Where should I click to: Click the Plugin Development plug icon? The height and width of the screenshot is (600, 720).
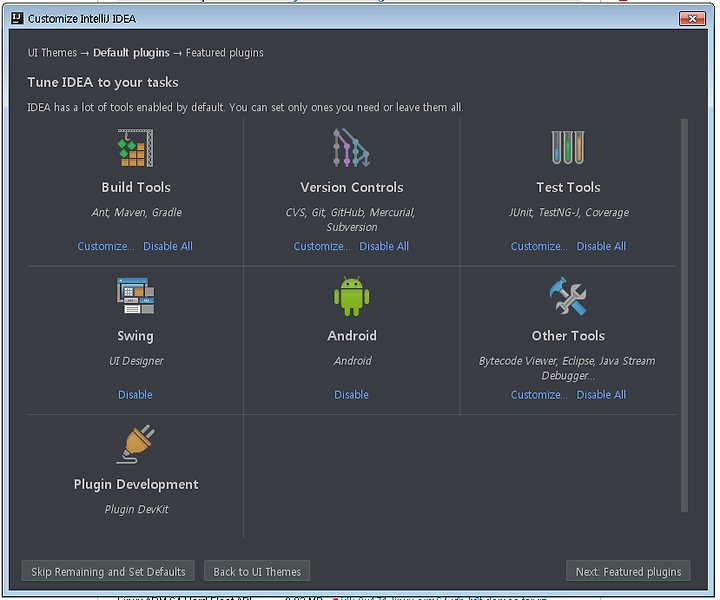[x=135, y=444]
